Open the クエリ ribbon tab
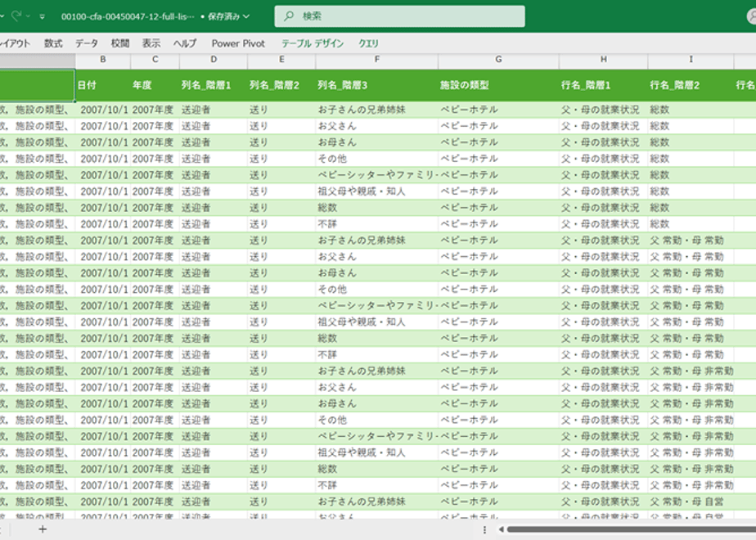756x540 pixels. [x=368, y=43]
